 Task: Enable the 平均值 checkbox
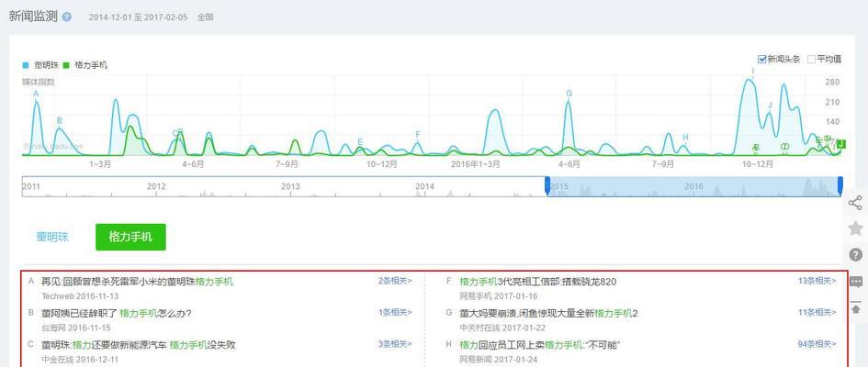(x=812, y=59)
